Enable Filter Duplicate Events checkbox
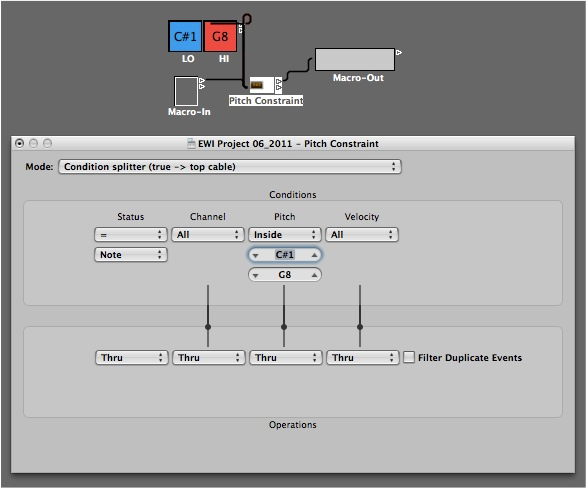The height and width of the screenshot is (489, 586). pos(409,357)
